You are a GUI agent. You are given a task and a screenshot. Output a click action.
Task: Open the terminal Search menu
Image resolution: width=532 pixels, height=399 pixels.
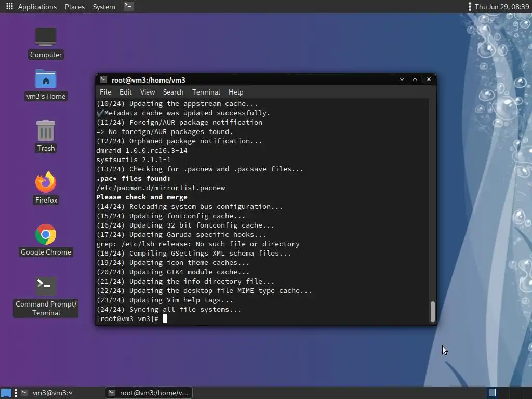pyautogui.click(x=173, y=92)
